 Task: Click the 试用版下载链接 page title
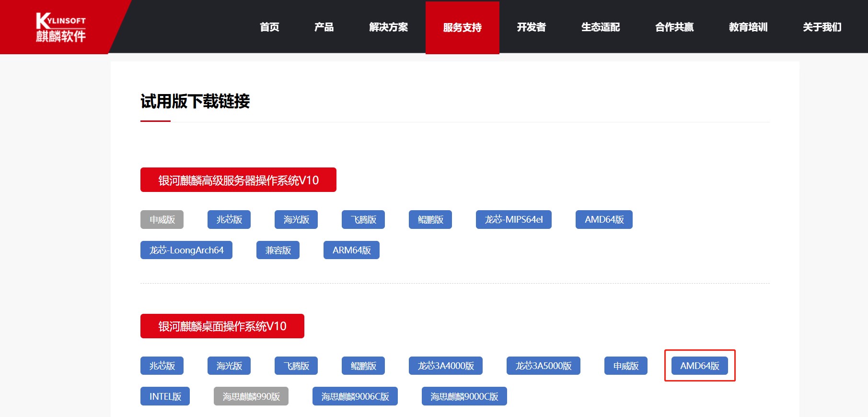click(195, 101)
